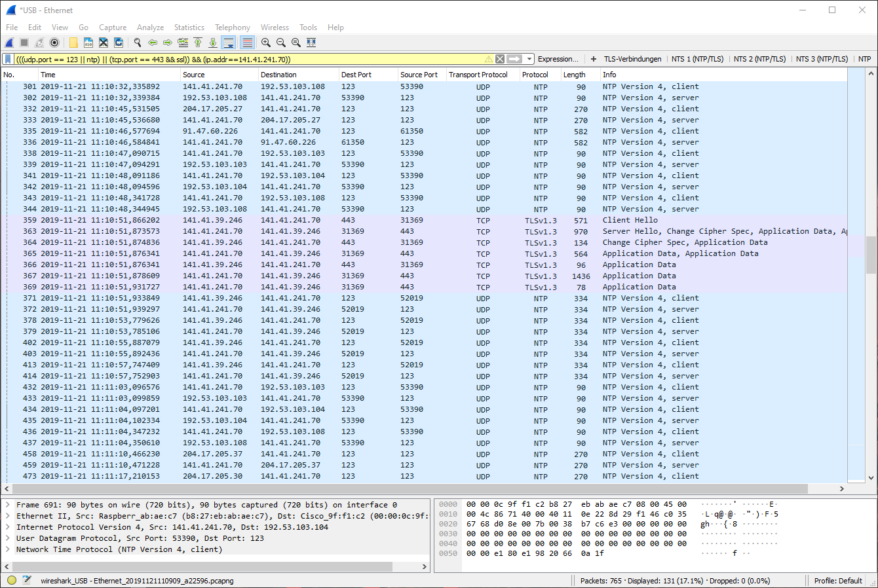Click the packet list vertical scrollbar thumb

(871, 255)
